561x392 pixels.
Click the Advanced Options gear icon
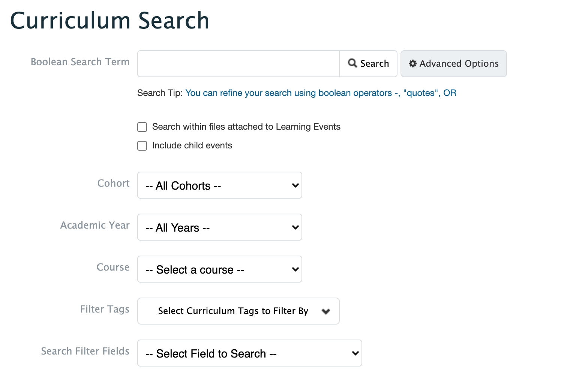click(x=412, y=64)
